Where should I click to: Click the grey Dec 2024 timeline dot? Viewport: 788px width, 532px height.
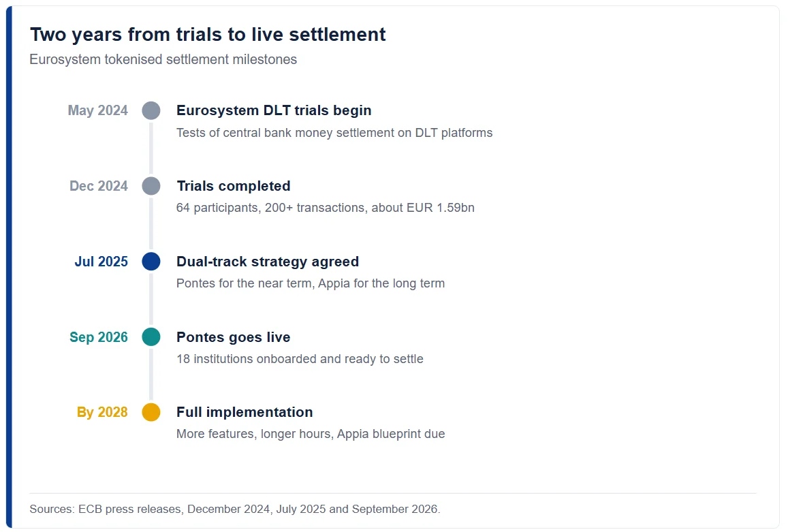151,185
